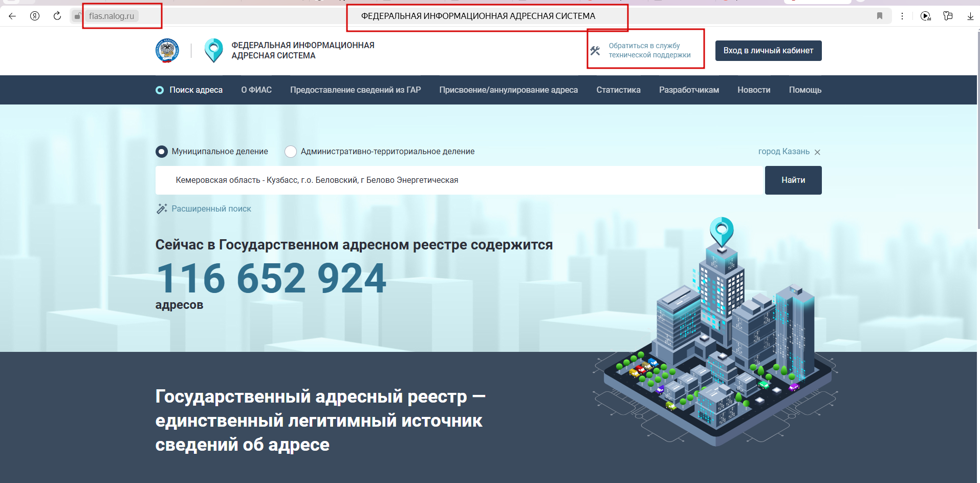Open the О ФИАС menu item
This screenshot has height=483, width=980.
pos(256,90)
